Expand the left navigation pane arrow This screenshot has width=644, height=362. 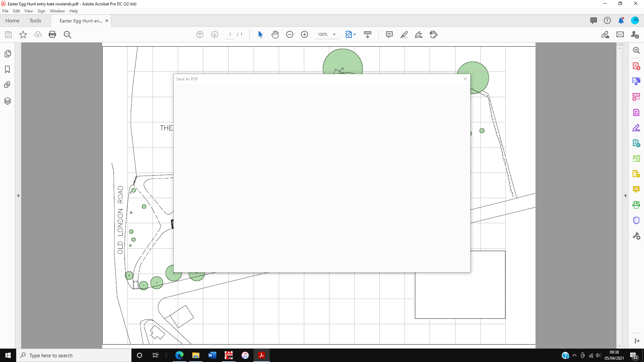click(18, 195)
